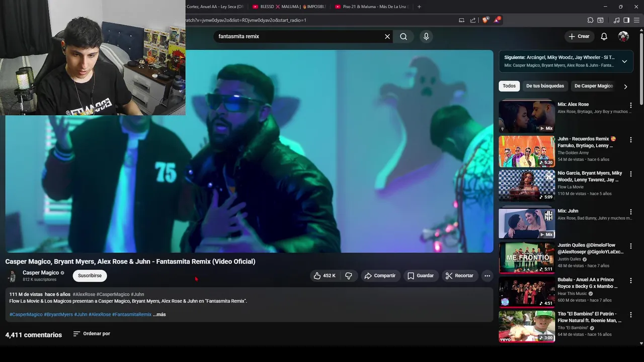Viewport: 644px width, 362px height.
Task: Open options menu for Juhn - Recuerdos Remix
Action: (x=630, y=140)
